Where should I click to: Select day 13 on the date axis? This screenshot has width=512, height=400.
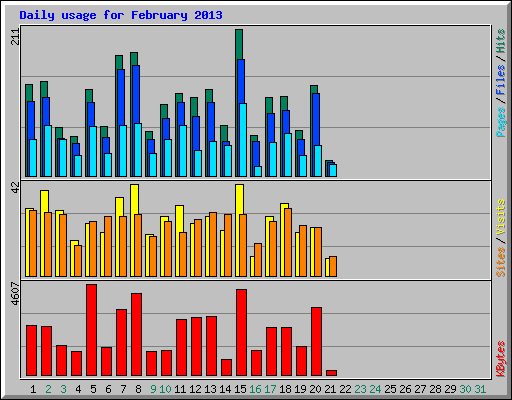(210, 389)
